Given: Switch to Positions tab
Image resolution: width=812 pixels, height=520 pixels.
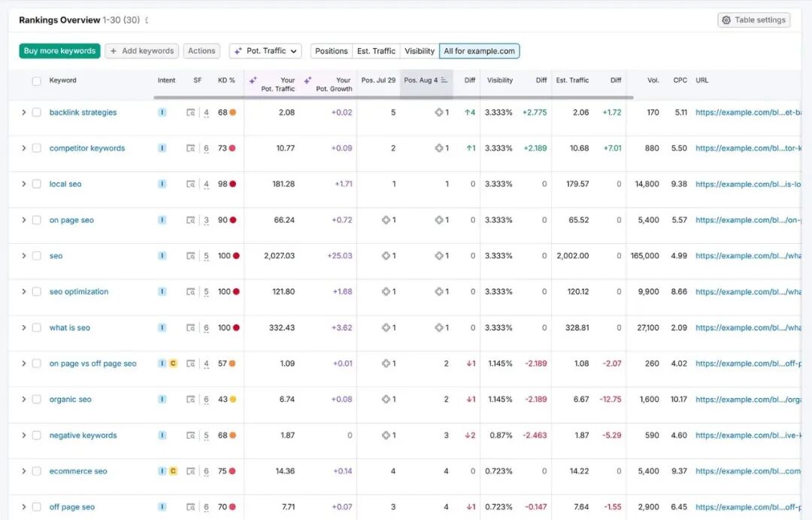Looking at the screenshot, I should click(332, 51).
